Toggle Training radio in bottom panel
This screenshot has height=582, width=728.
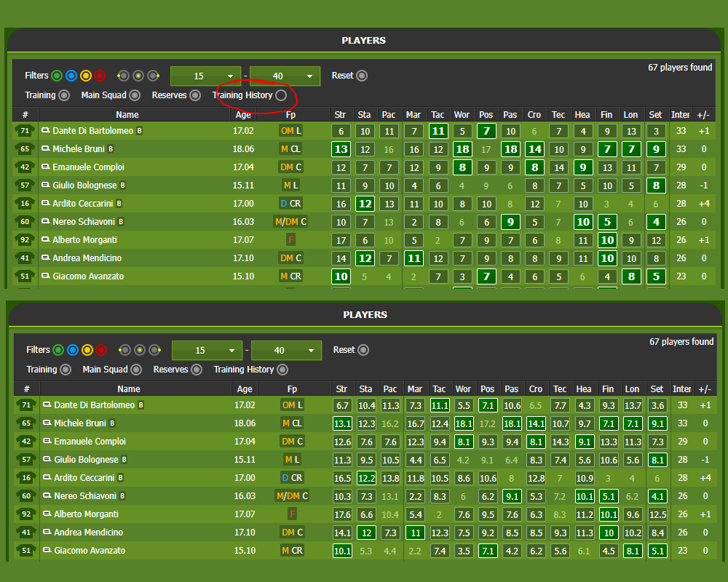[x=66, y=370]
